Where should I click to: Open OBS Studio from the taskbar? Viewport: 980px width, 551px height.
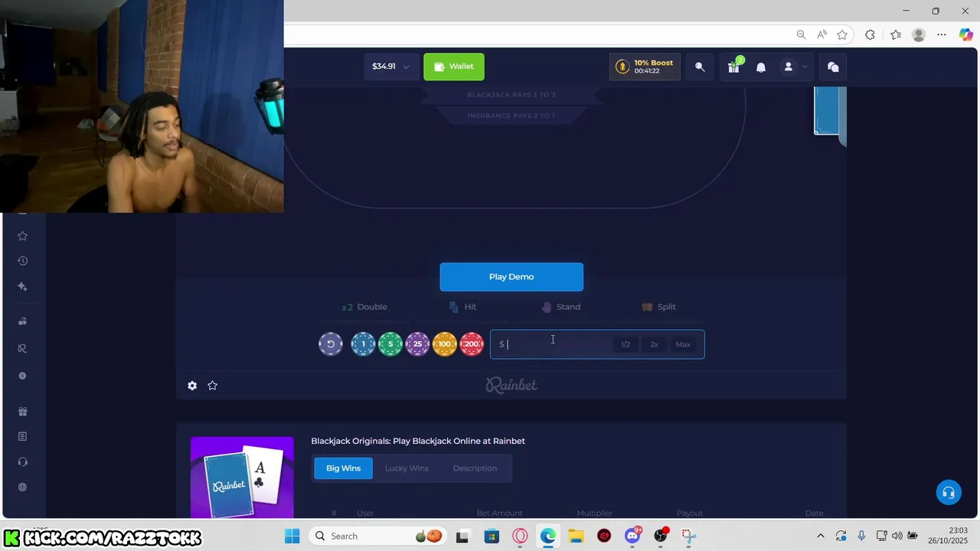tap(661, 536)
